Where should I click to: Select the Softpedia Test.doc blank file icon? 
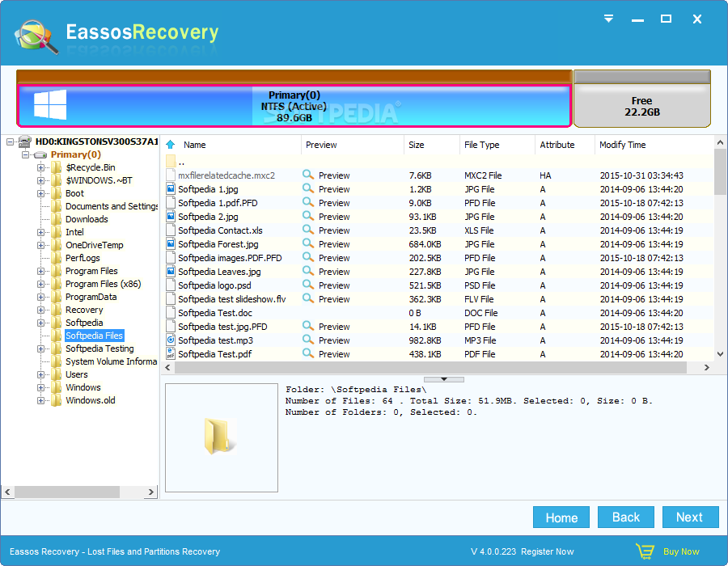[x=171, y=312]
